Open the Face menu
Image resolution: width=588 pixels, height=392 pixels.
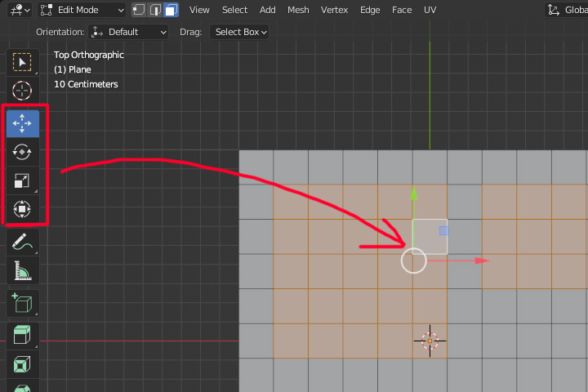point(402,10)
